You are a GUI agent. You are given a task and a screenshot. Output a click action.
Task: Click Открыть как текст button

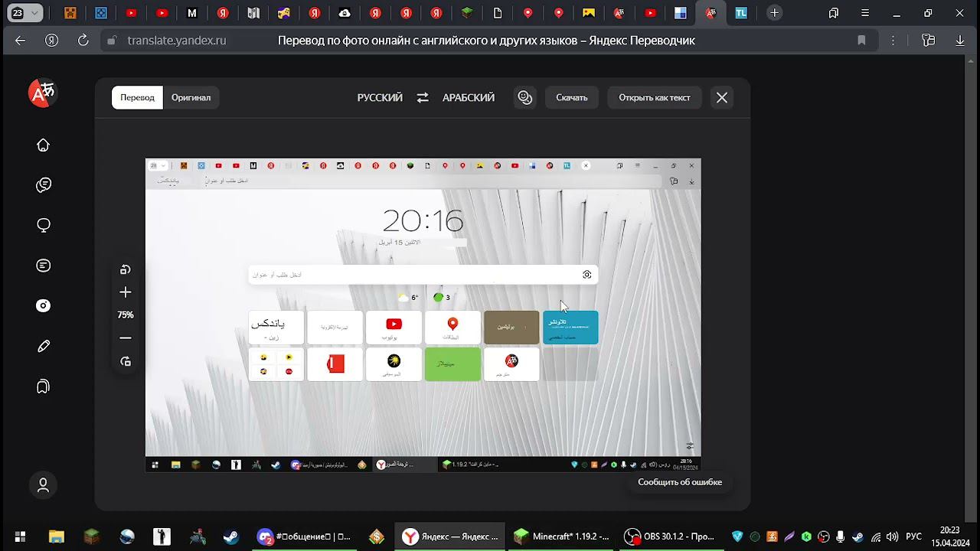pos(655,97)
